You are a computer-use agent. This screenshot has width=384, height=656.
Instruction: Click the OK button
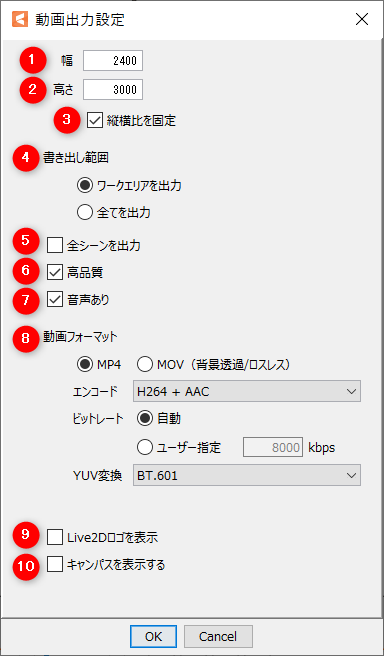pyautogui.click(x=153, y=636)
